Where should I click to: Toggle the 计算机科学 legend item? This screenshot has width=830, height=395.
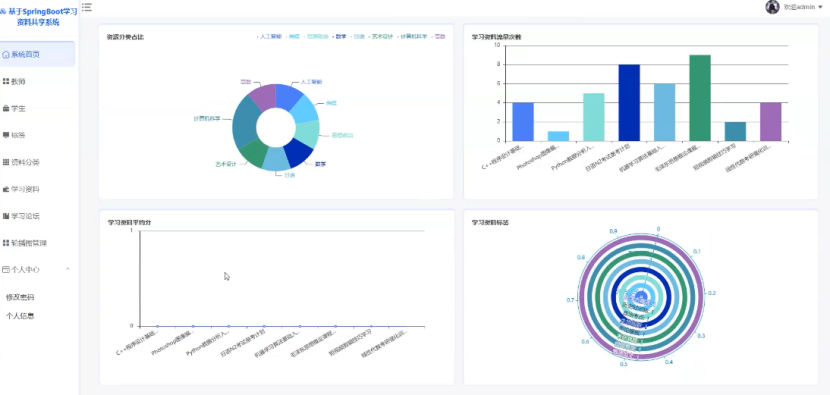tap(412, 37)
